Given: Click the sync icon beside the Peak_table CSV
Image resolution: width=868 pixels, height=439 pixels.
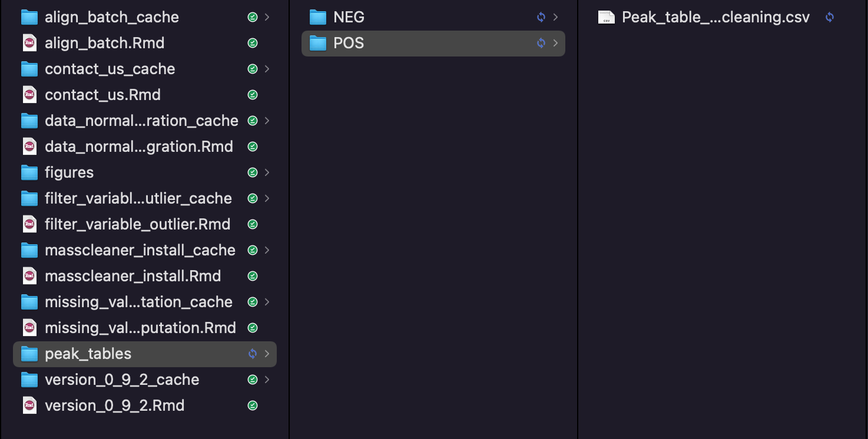Looking at the screenshot, I should click(x=830, y=17).
